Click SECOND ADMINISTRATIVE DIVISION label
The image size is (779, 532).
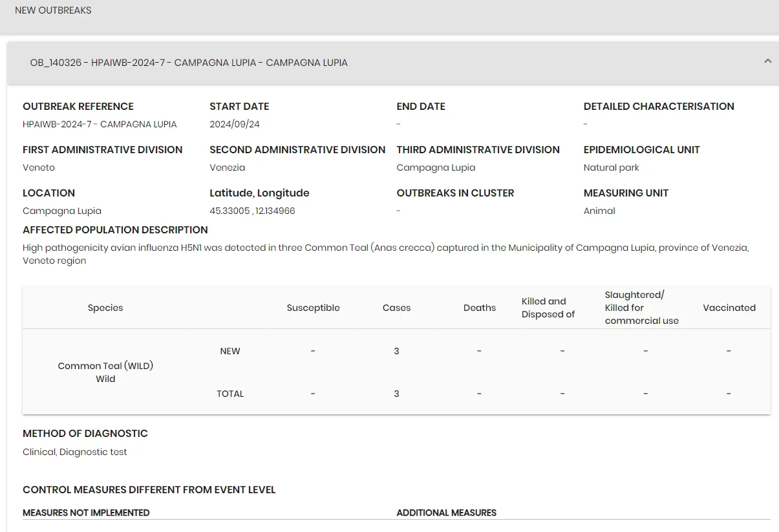[x=297, y=150]
